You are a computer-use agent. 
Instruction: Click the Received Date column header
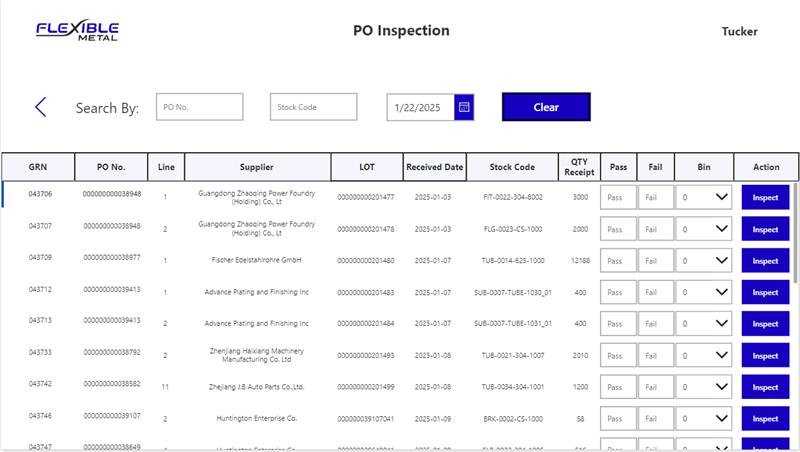click(x=434, y=167)
